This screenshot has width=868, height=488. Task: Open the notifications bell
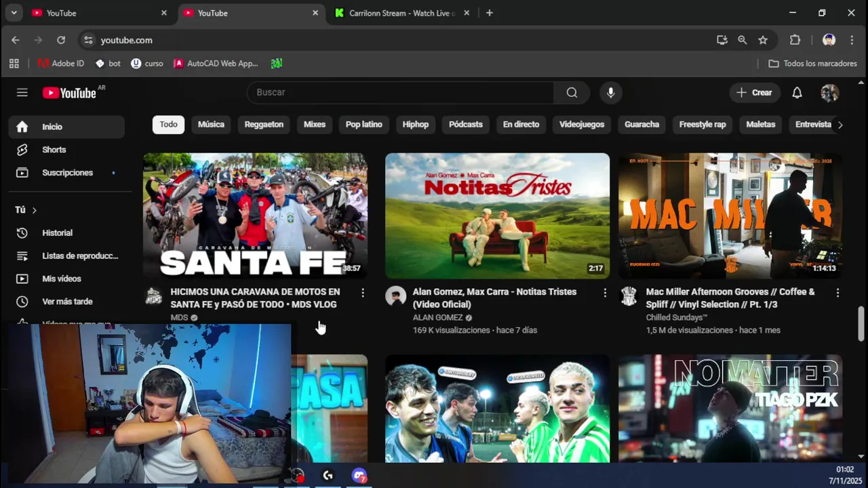click(x=797, y=93)
